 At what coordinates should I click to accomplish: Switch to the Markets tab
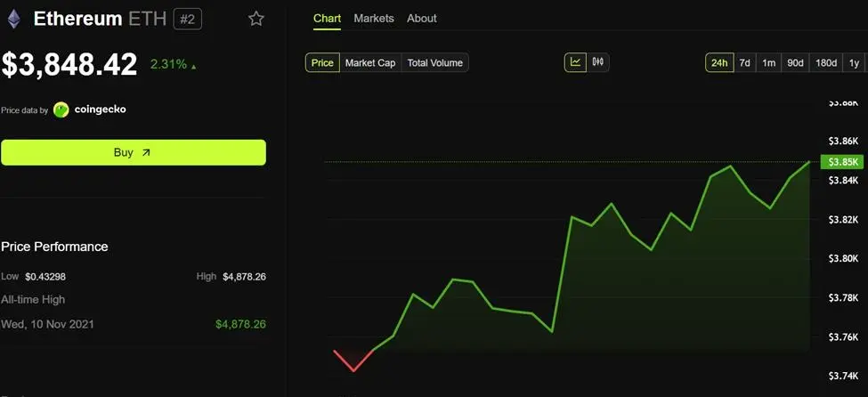[x=374, y=19]
